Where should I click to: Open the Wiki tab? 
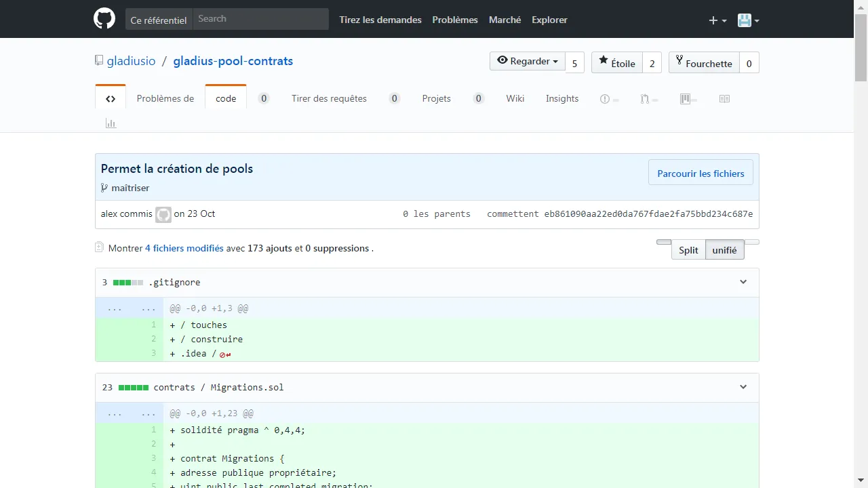[x=515, y=98]
